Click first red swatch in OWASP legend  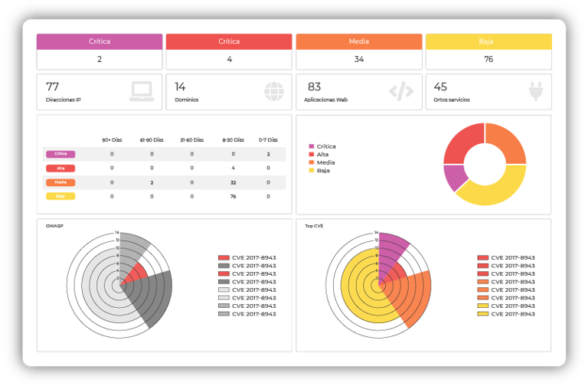224,257
